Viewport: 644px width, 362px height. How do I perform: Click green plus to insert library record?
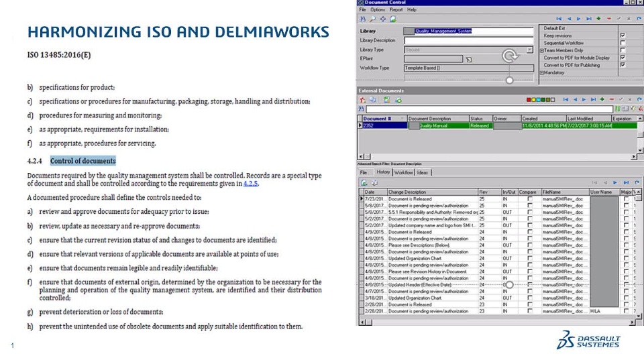tap(599, 19)
